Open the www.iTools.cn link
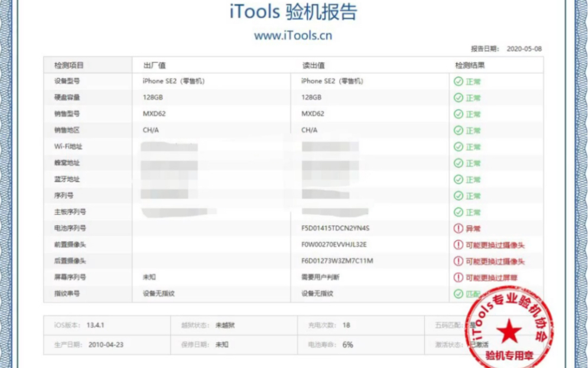The width and height of the screenshot is (588, 368). (x=294, y=35)
